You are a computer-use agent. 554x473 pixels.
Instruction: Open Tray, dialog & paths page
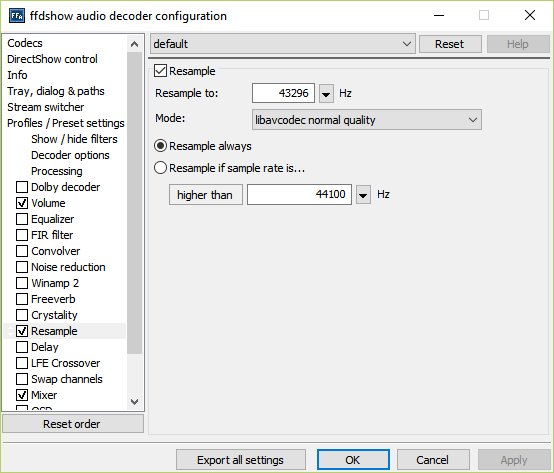56,91
